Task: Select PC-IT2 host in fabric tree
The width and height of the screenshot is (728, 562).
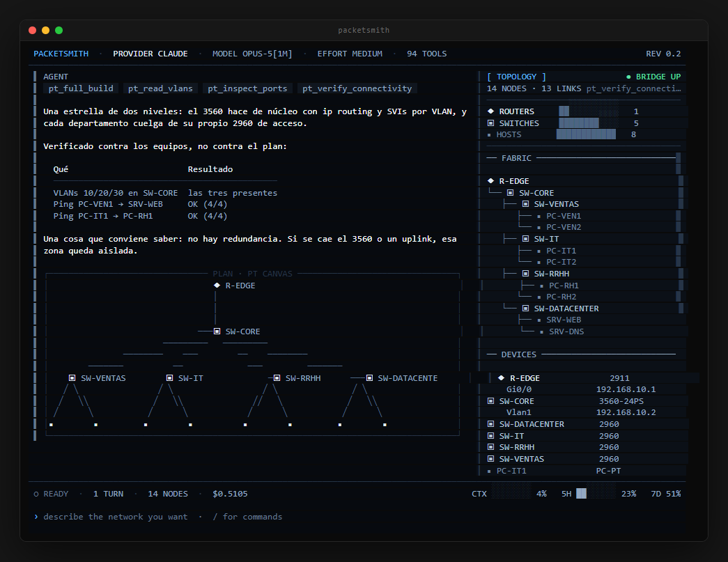Action: [562, 262]
